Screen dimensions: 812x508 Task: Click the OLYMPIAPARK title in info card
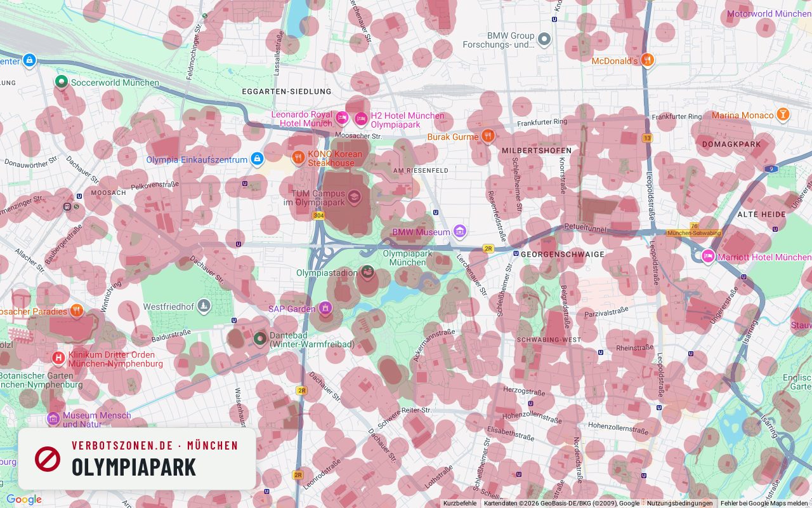(134, 467)
